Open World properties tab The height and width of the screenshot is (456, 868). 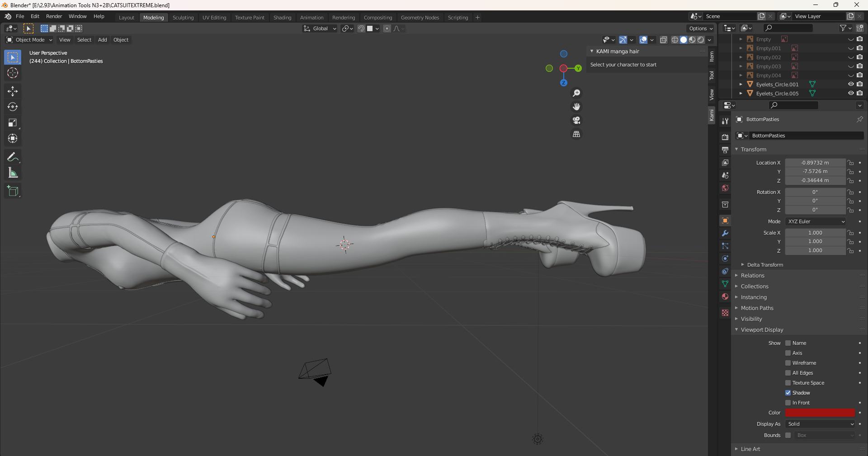click(725, 188)
